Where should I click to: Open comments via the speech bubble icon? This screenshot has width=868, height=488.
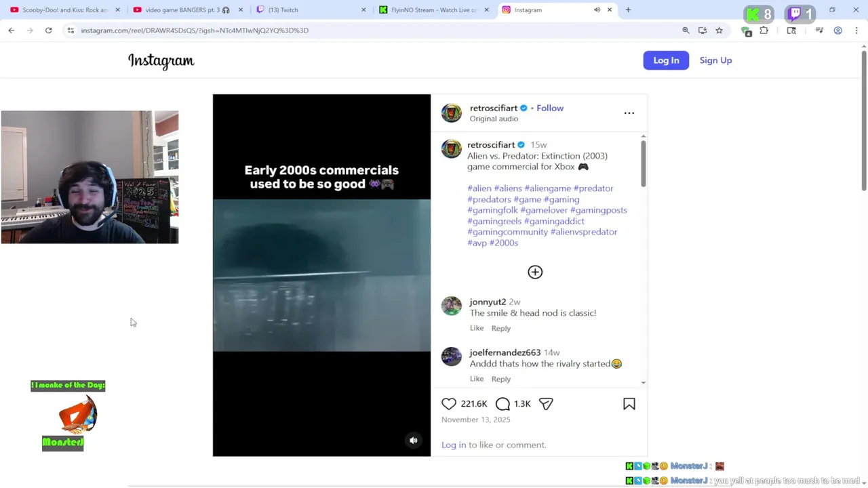502,404
